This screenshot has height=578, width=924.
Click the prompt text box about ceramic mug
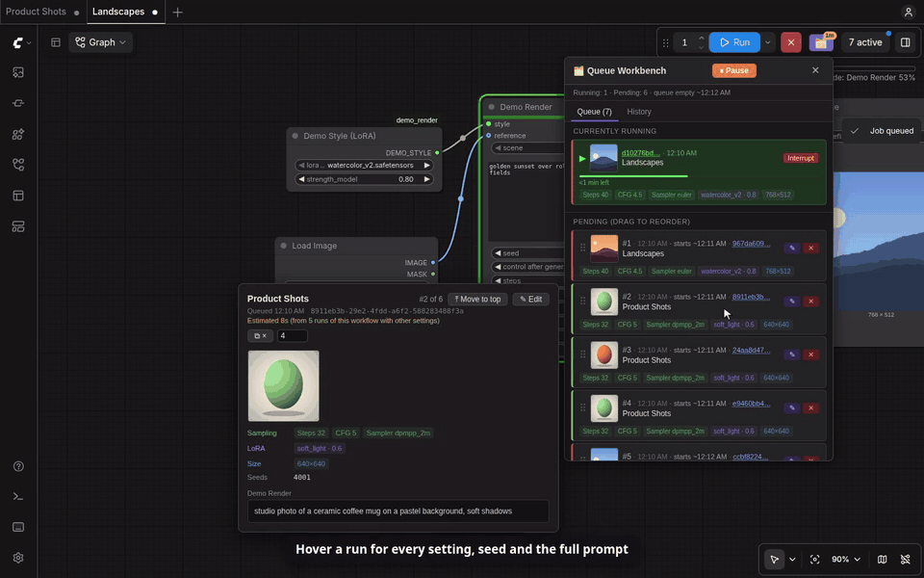coord(398,512)
